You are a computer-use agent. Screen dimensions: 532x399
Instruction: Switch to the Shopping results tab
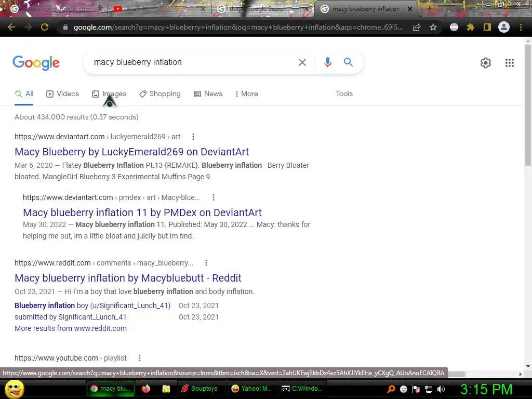tap(160, 94)
